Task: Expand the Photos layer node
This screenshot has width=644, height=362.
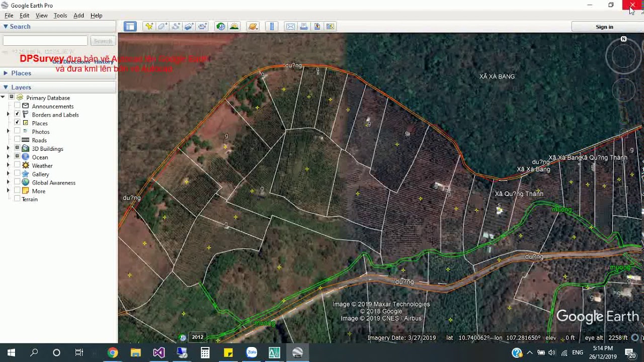Action: pos(8,131)
